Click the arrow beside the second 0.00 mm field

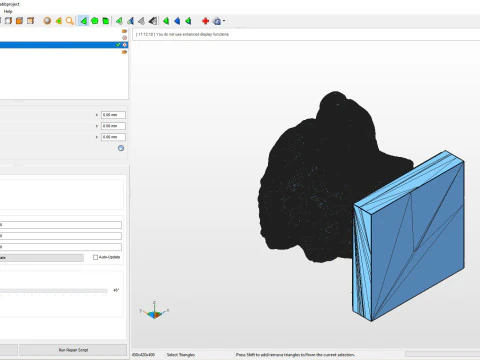point(97,126)
